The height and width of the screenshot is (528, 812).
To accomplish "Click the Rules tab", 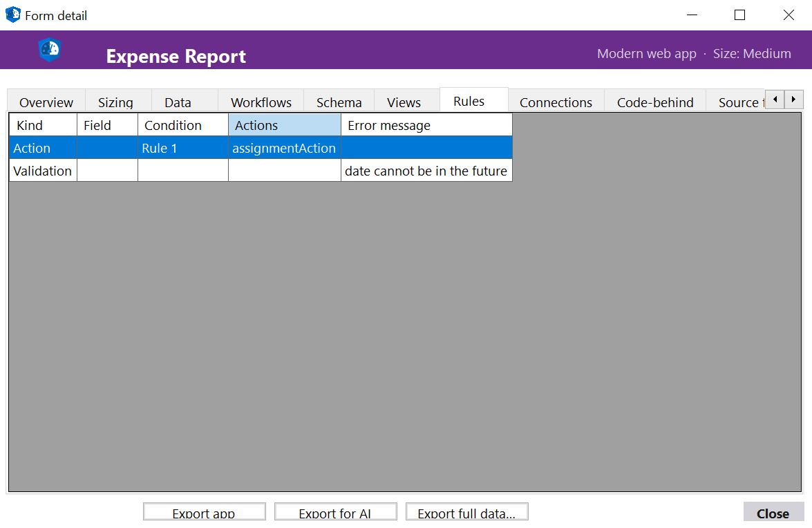I will pos(473,100).
